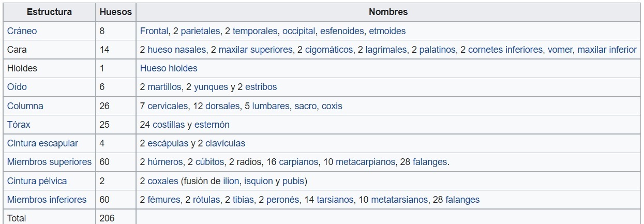Open the Cráneo link
Screen dimensions: 644x224
[x=22, y=31]
